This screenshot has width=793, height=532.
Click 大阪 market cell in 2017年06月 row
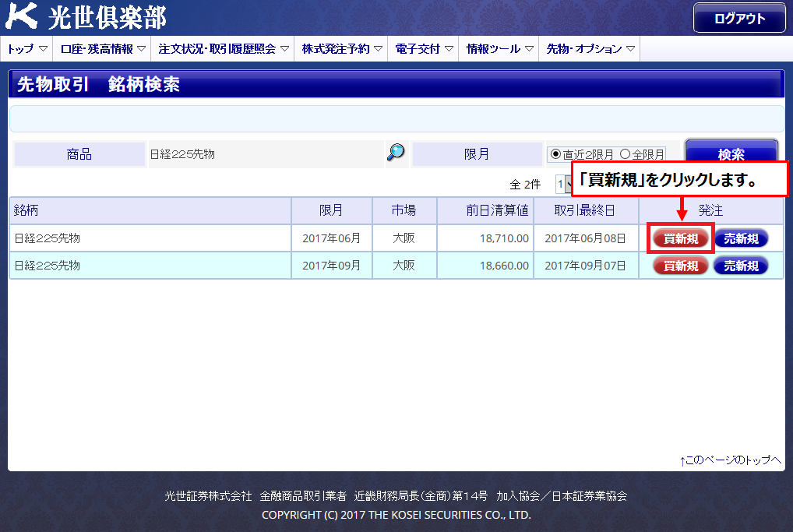pos(404,238)
